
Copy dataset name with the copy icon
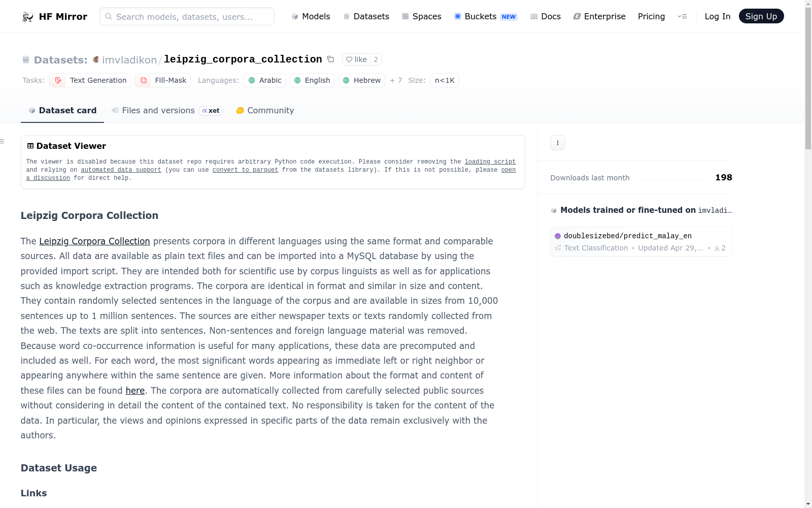(330, 59)
